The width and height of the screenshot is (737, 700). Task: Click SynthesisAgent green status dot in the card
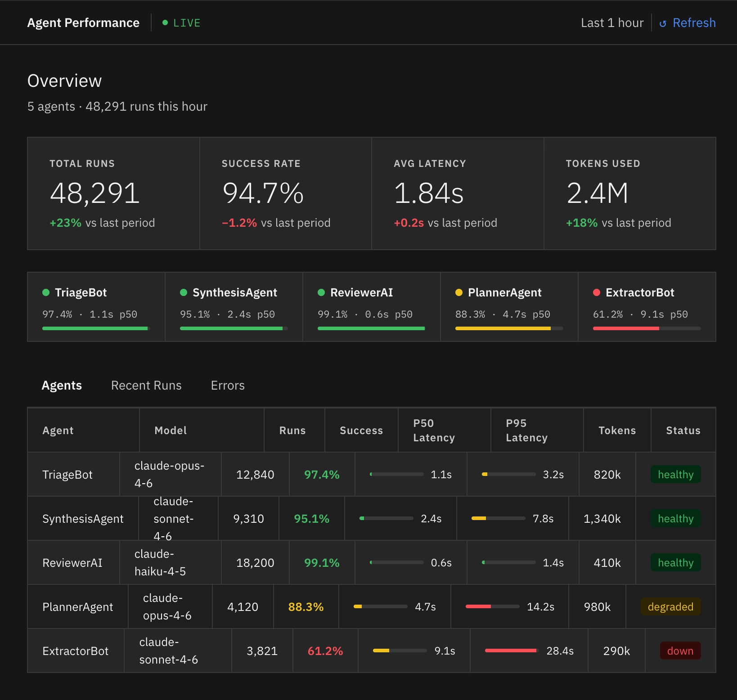pyautogui.click(x=184, y=292)
